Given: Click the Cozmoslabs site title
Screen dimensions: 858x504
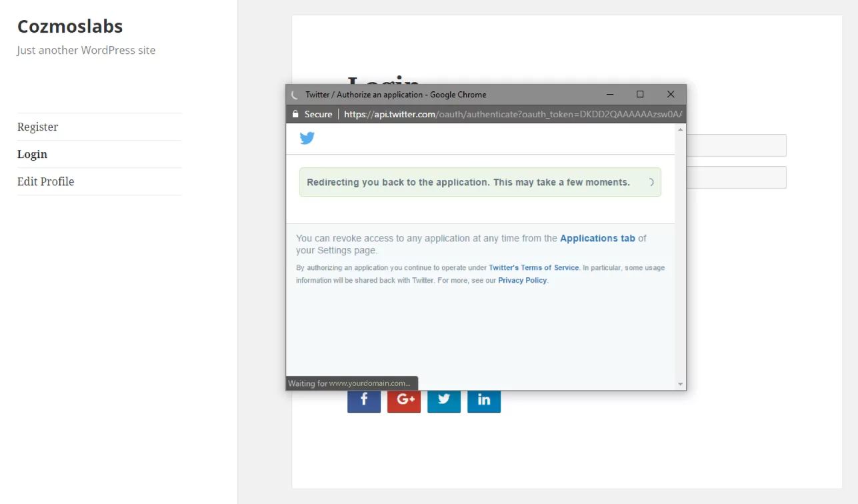Looking at the screenshot, I should (70, 26).
